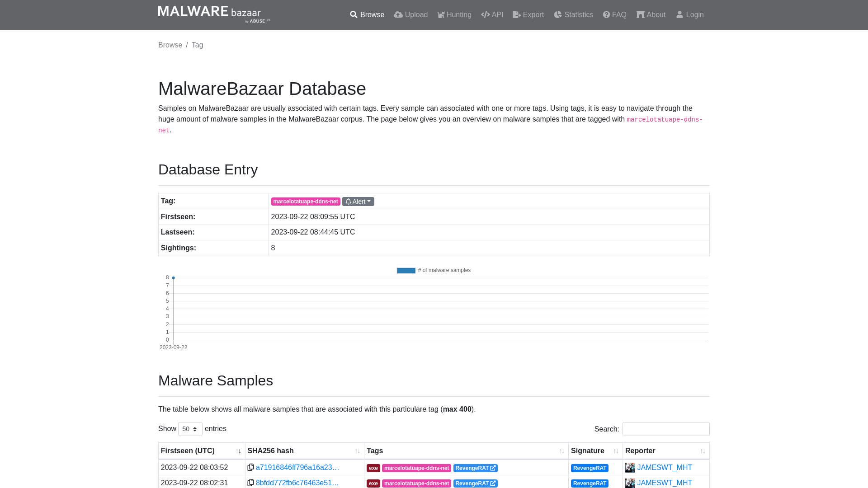Open the FAQ page
868x488 pixels.
pos(614,15)
